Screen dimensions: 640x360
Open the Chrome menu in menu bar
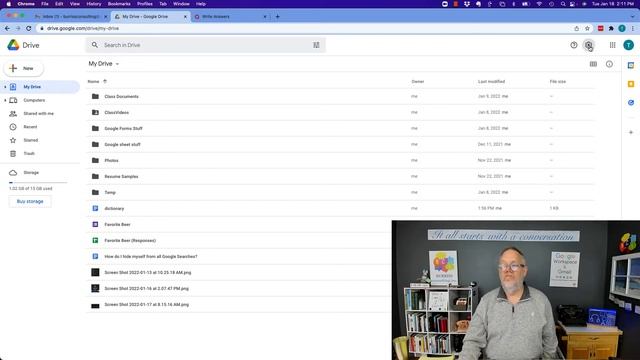coord(26,4)
